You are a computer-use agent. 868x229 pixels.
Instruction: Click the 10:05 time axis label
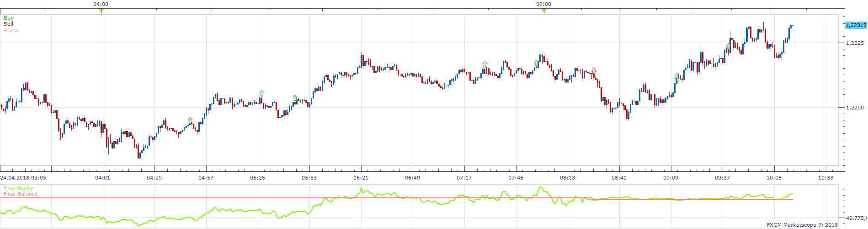click(x=774, y=178)
